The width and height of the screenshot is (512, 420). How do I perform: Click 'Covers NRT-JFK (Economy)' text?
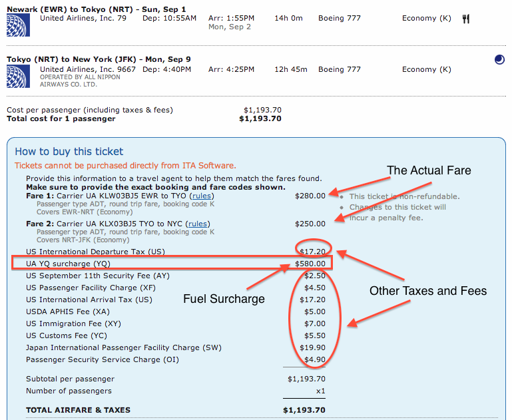[83, 240]
